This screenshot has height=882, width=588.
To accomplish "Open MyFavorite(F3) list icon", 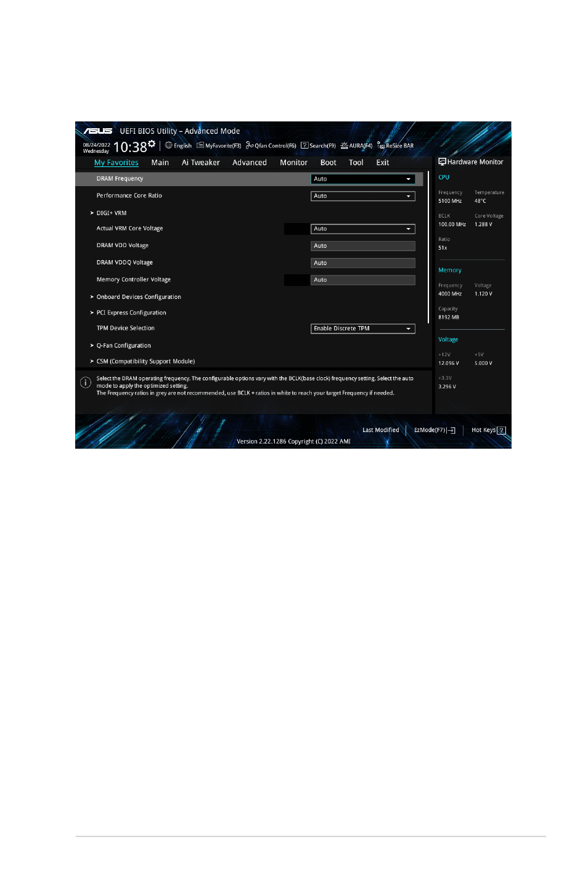I will pos(200,145).
